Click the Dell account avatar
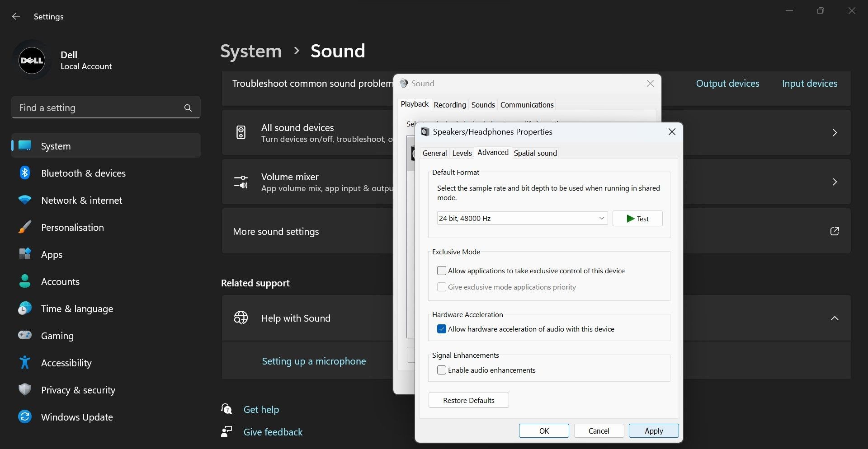The width and height of the screenshot is (868, 449). point(32,60)
